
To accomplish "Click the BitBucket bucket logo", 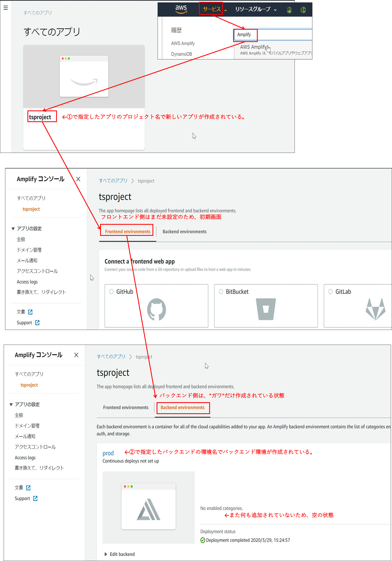I will click(266, 309).
